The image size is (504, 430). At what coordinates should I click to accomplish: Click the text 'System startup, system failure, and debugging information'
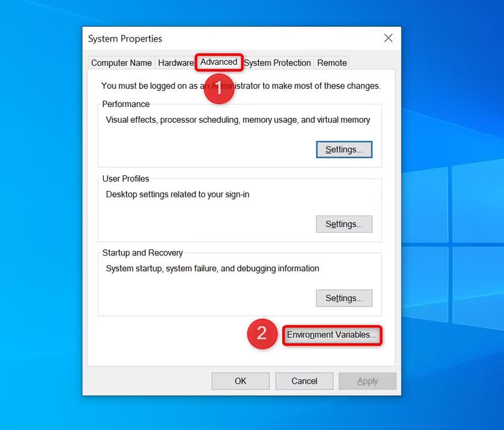[x=213, y=268]
